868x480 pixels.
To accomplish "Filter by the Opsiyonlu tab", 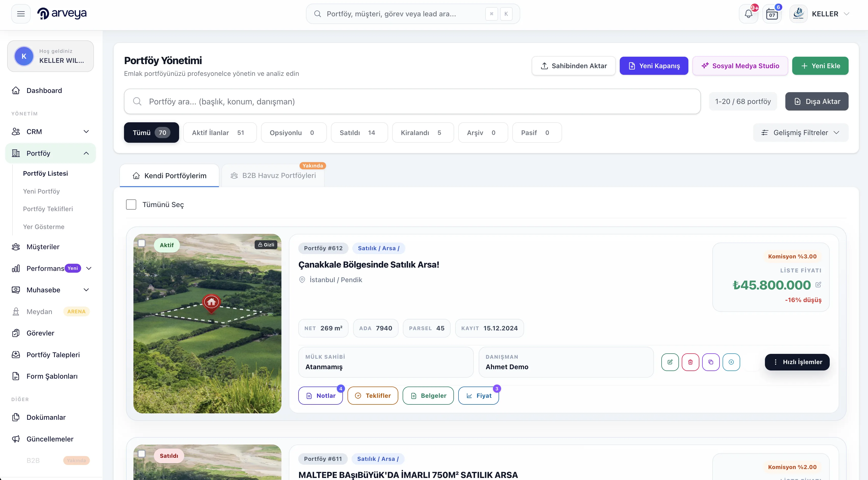I will point(293,133).
